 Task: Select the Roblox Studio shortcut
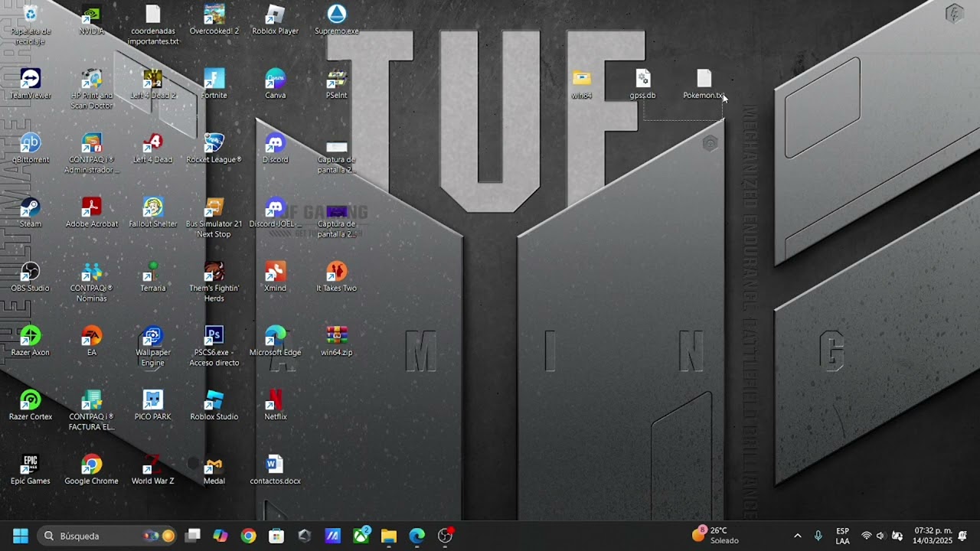click(214, 406)
